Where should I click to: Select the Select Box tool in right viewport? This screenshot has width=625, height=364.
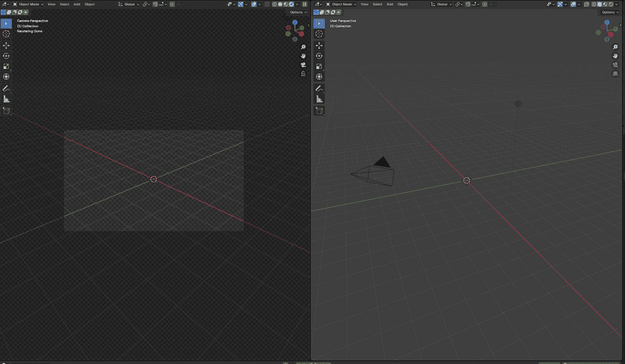pos(319,23)
